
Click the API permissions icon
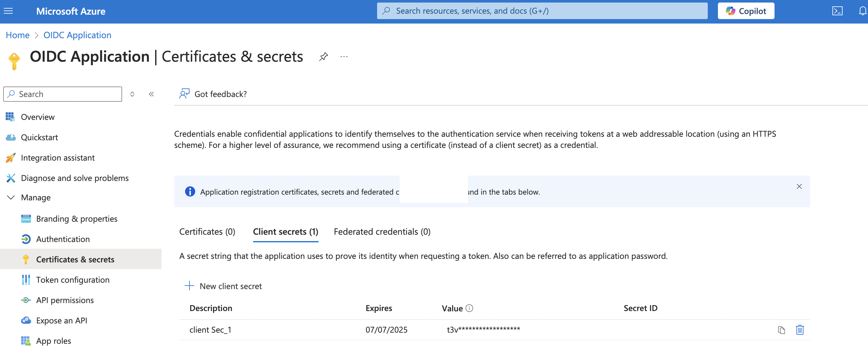click(x=26, y=300)
